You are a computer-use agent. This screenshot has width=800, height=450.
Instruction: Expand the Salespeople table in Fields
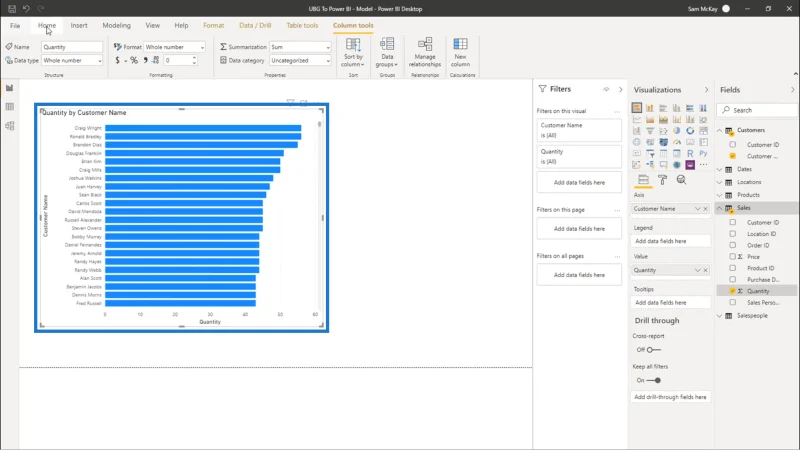click(719, 316)
